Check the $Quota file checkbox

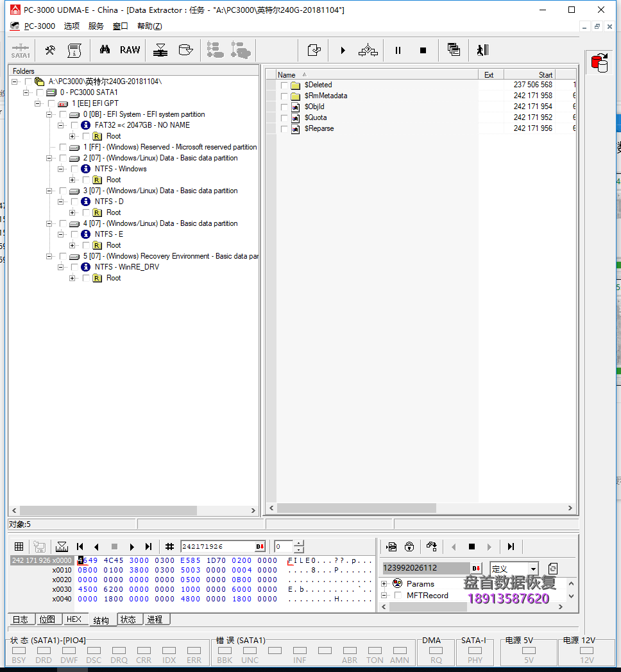284,118
